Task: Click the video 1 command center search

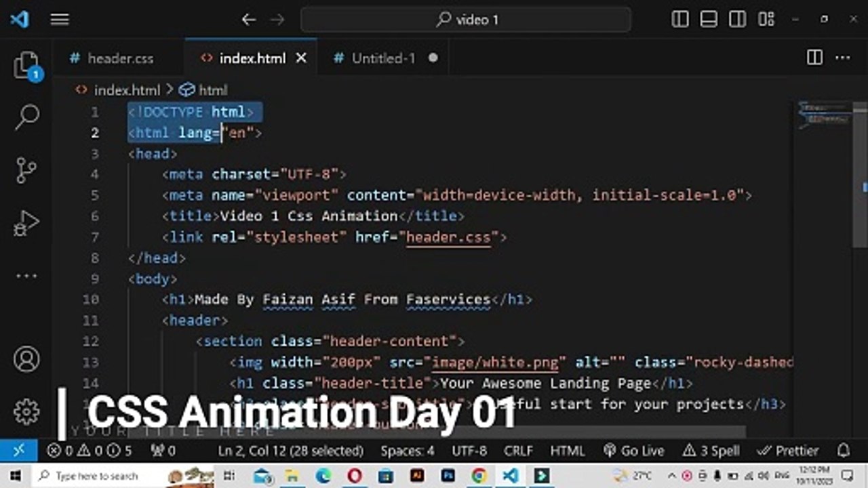Action: click(x=466, y=20)
